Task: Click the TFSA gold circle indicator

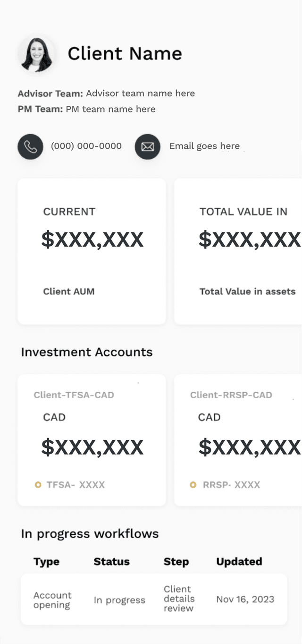Action: coord(38,485)
